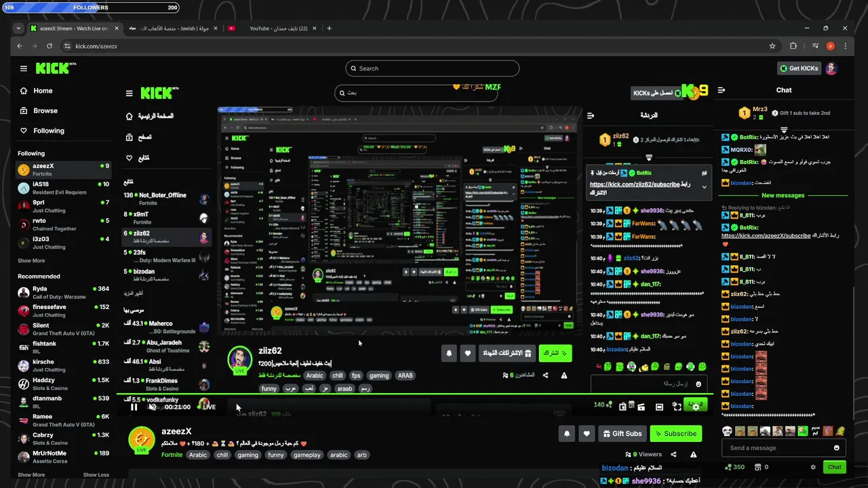Click the Subscribe button
Viewport: 868px width, 488px height.
675,434
